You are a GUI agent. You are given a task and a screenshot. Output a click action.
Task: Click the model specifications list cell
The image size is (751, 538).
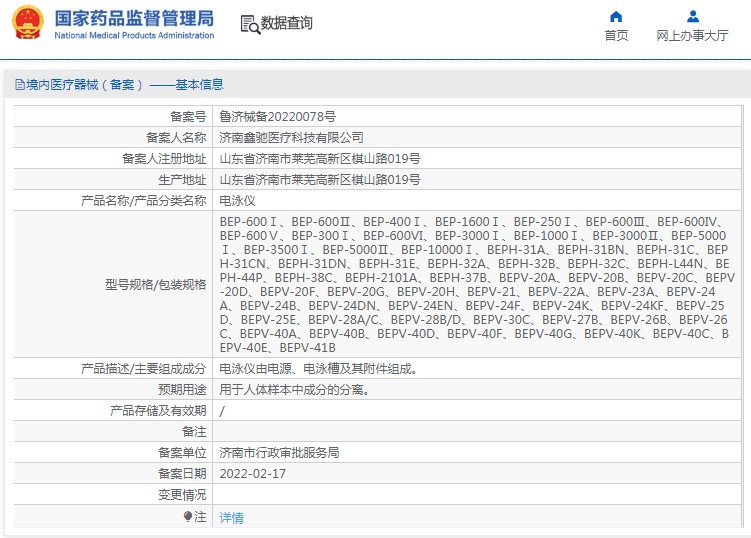[x=477, y=285]
